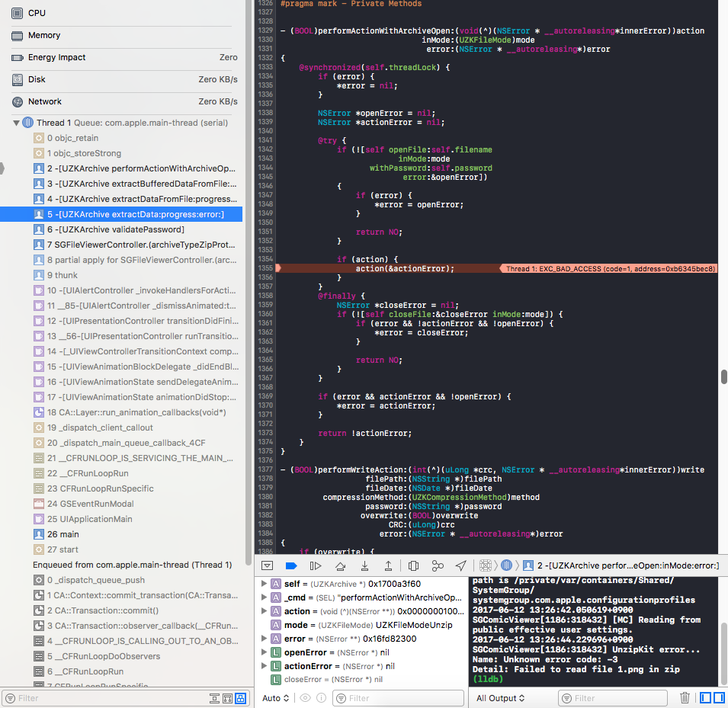The width and height of the screenshot is (728, 708).
Task: Click the Quick Look eye icon
Action: 305,698
